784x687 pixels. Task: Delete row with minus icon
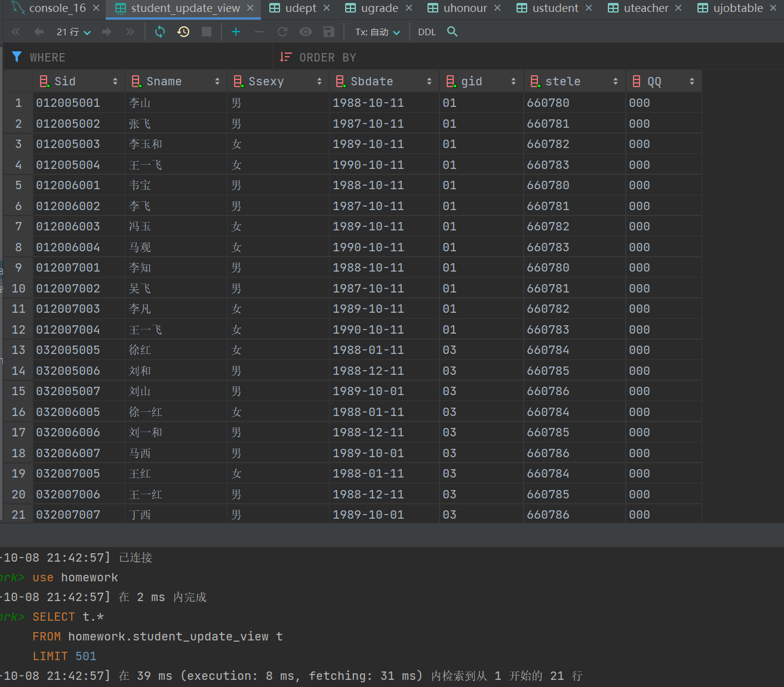[x=259, y=32]
